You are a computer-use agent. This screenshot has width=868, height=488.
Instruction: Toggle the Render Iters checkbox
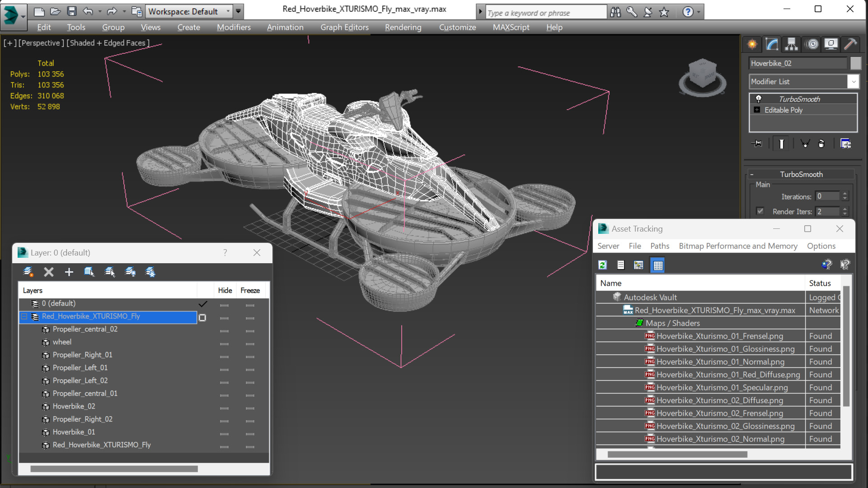(760, 211)
